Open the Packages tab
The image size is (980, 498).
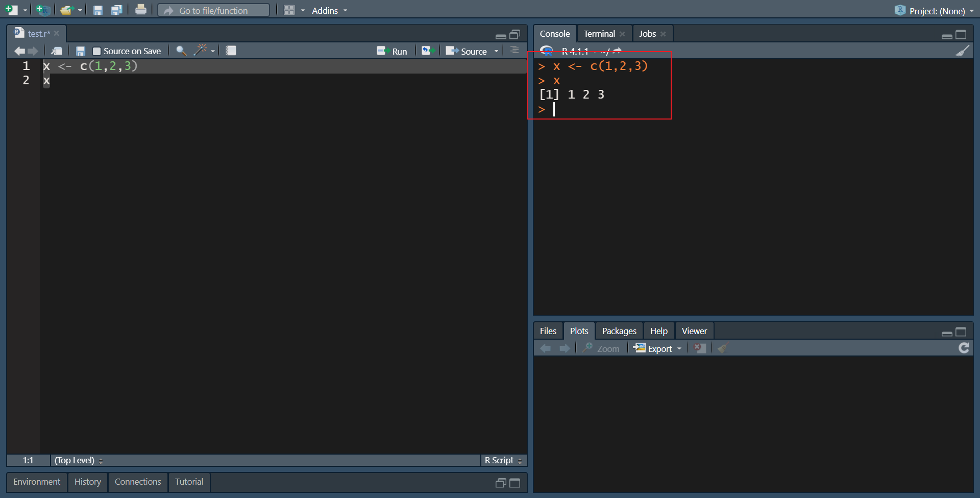pyautogui.click(x=619, y=331)
